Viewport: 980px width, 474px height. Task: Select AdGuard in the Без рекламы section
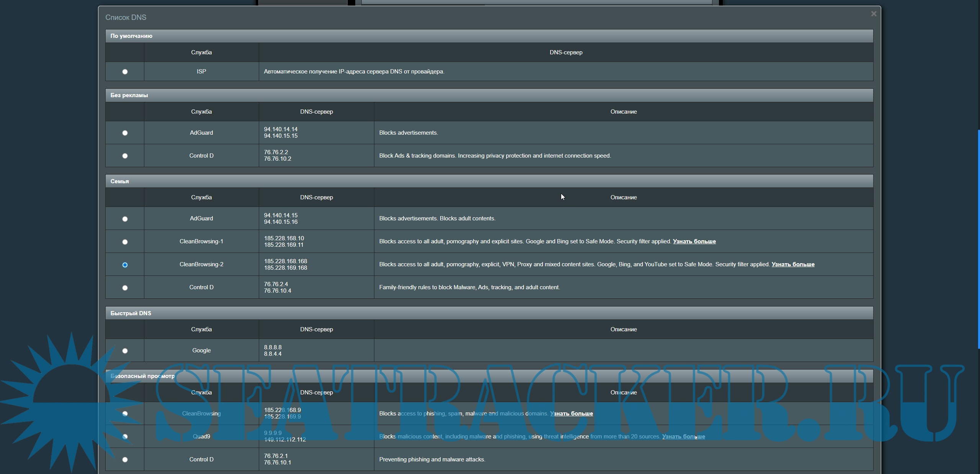125,133
